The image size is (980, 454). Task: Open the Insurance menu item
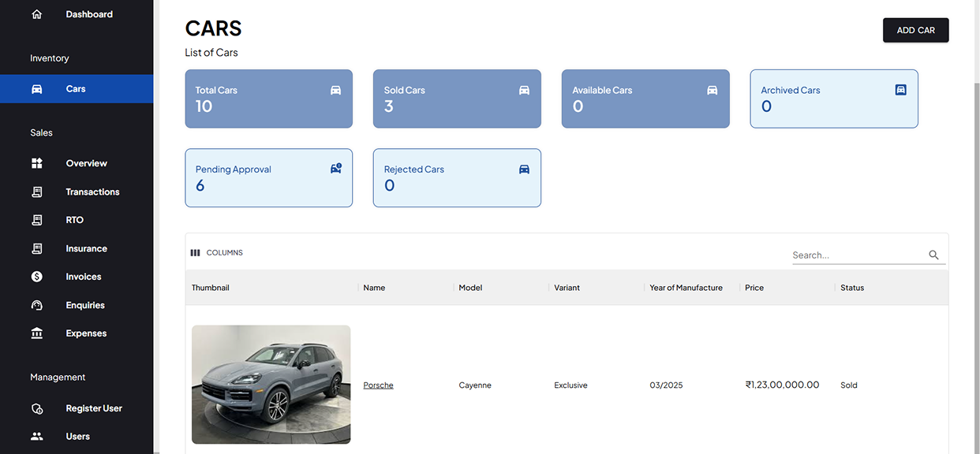86,248
